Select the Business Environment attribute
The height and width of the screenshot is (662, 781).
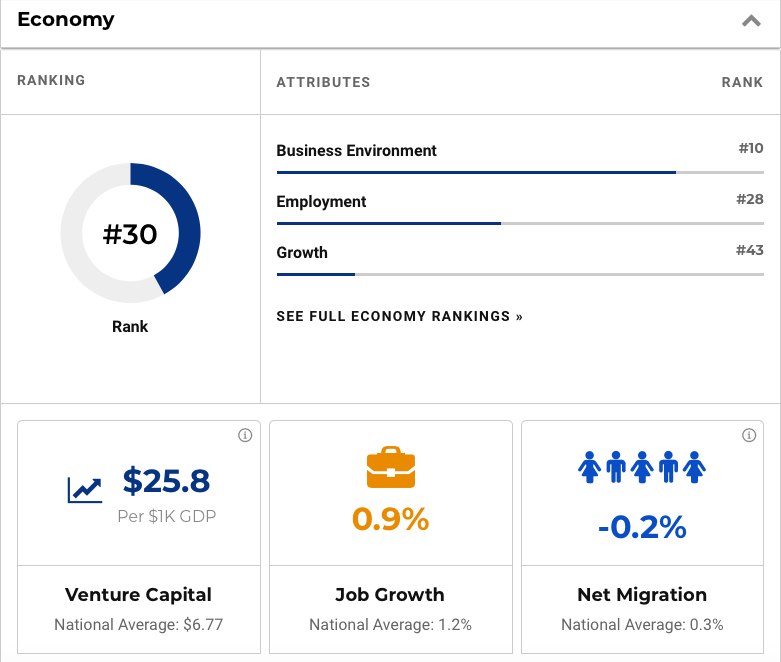click(x=356, y=151)
